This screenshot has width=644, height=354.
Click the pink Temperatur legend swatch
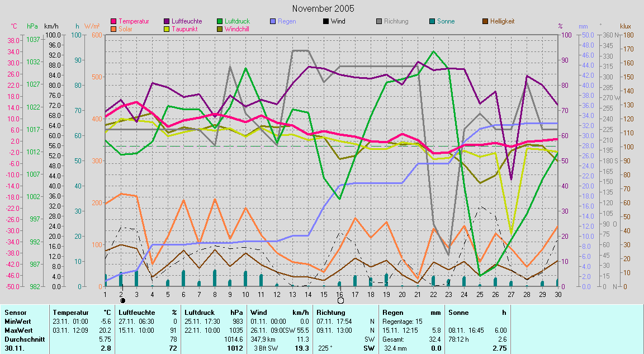coord(114,22)
